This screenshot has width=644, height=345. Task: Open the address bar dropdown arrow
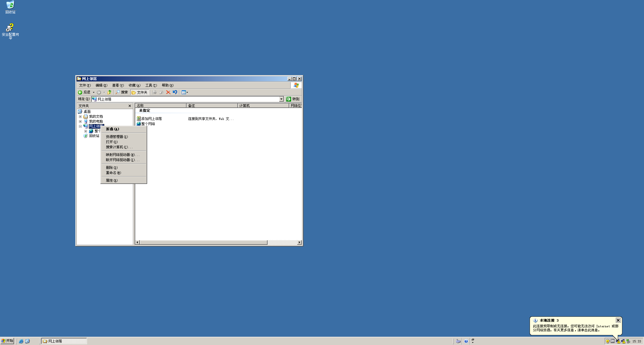281,99
